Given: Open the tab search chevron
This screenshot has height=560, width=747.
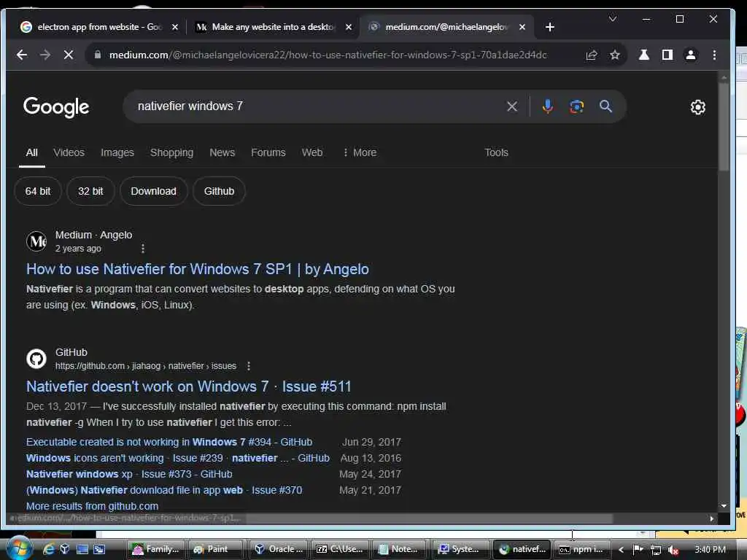Looking at the screenshot, I should tap(613, 18).
